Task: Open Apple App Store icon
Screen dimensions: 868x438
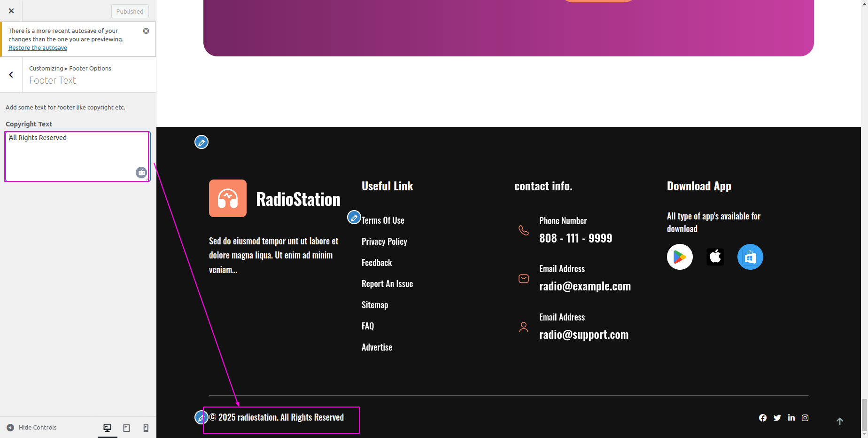Action: tap(715, 257)
